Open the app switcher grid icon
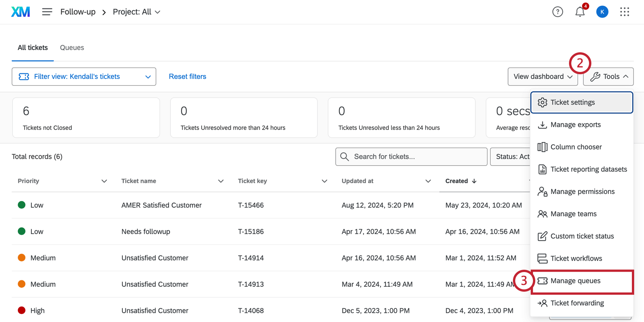Screen dimensions: 644x322 pos(624,12)
